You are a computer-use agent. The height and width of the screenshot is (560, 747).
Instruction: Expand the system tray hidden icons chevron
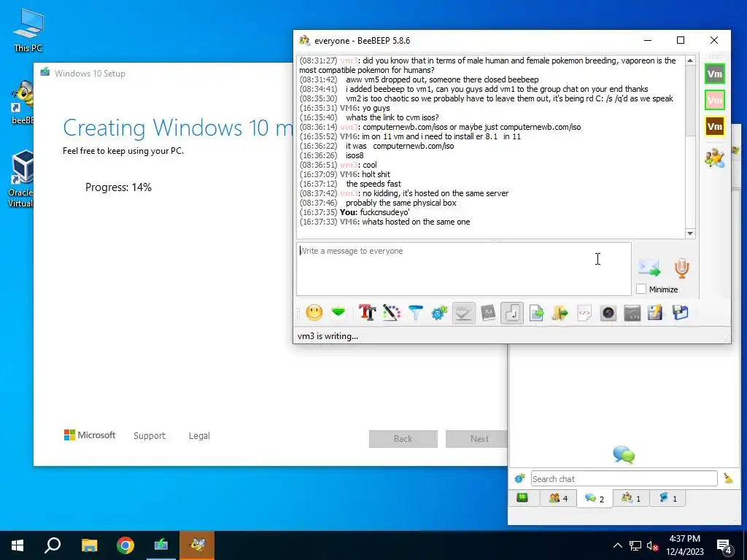(617, 545)
